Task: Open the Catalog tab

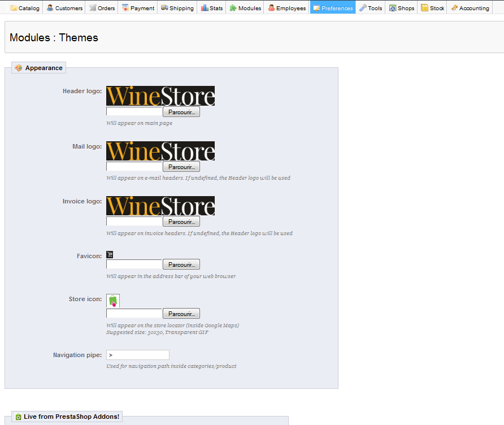Action: (25, 8)
